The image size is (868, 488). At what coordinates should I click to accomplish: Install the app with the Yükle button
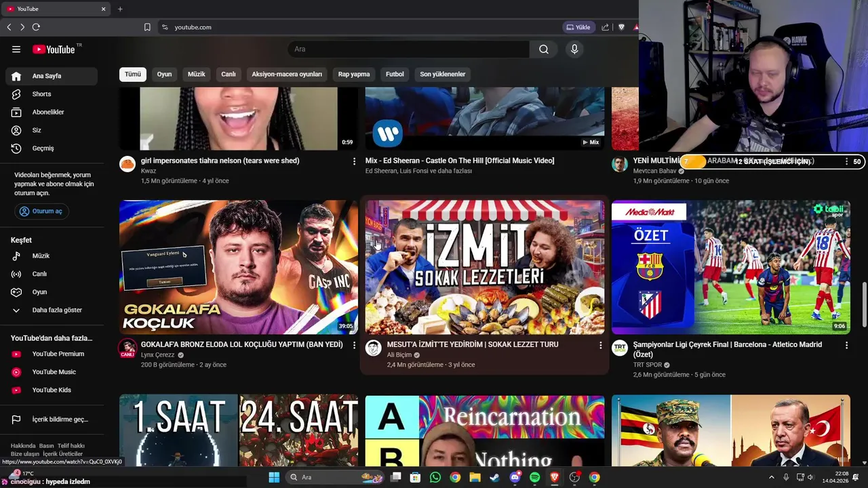tap(578, 27)
